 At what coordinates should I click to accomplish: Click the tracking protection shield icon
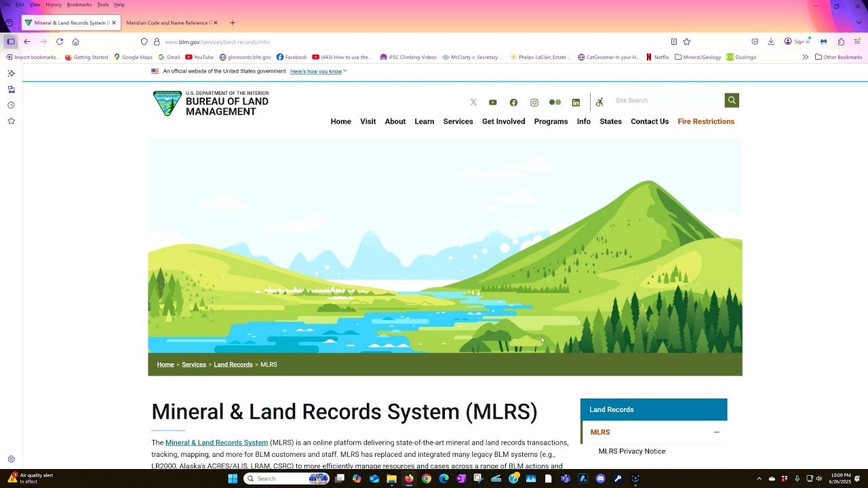point(144,41)
